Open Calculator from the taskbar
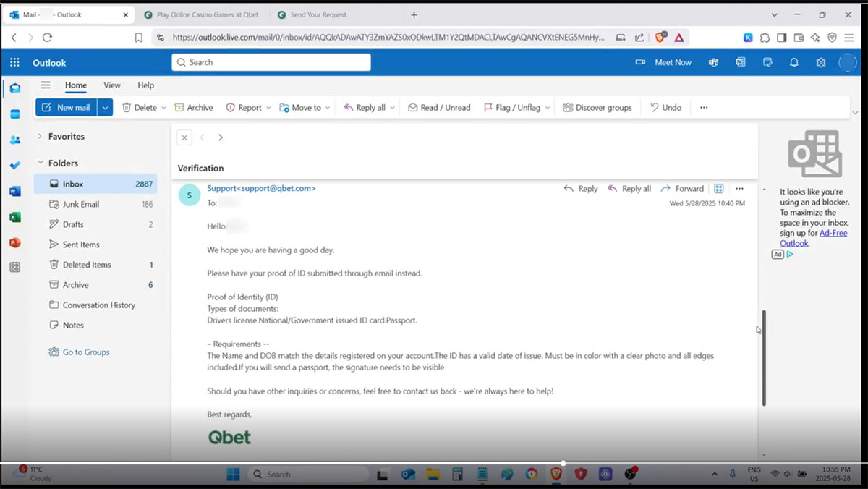 point(457,475)
